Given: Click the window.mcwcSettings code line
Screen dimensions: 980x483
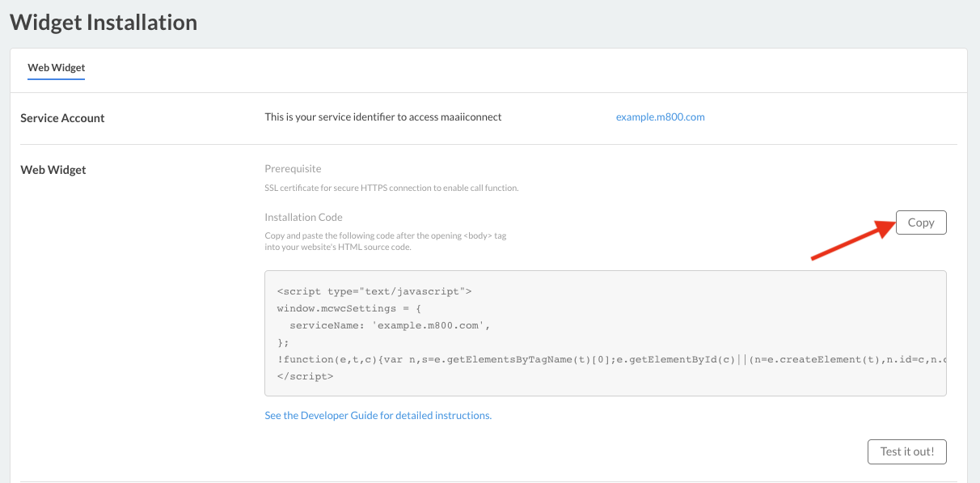Looking at the screenshot, I should (350, 308).
